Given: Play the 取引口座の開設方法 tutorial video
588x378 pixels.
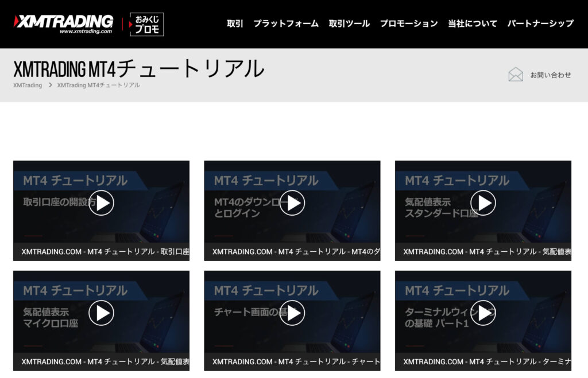Looking at the screenshot, I should (101, 202).
